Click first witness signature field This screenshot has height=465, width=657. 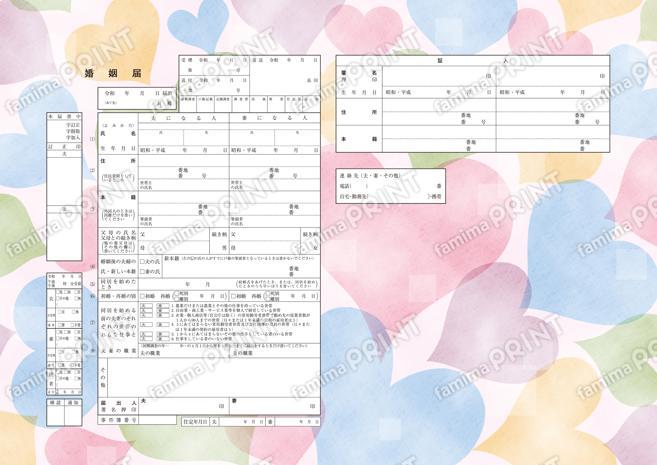pyautogui.click(x=439, y=76)
